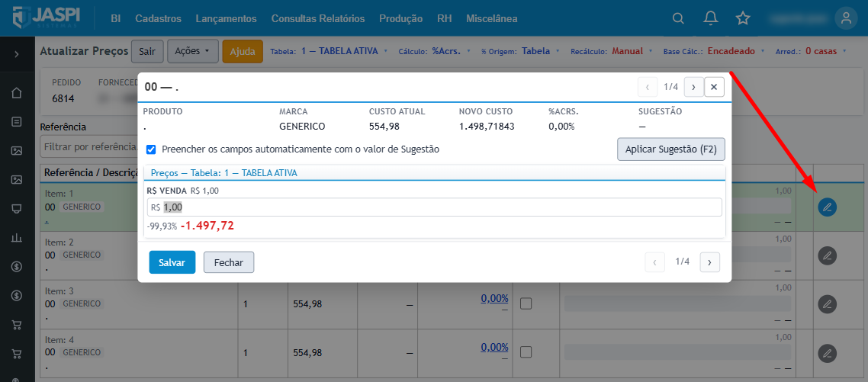868x382 pixels.
Task: Click the monitor icon in the sidebar
Action: coord(17,209)
